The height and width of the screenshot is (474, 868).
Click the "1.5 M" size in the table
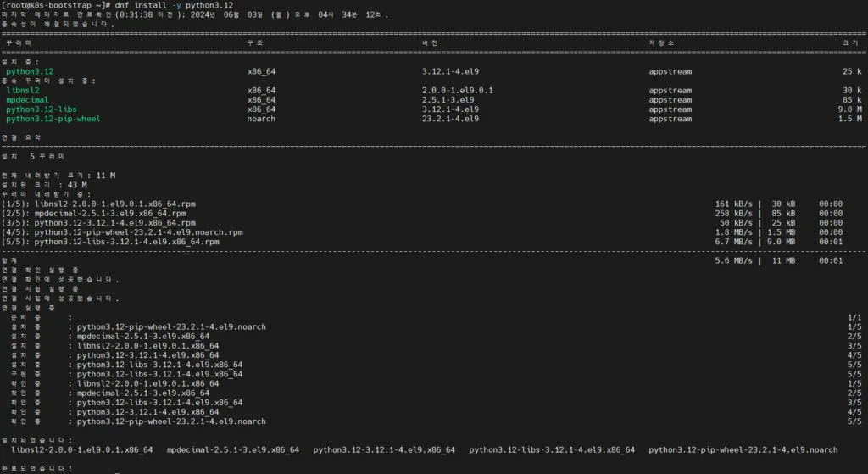(849, 119)
